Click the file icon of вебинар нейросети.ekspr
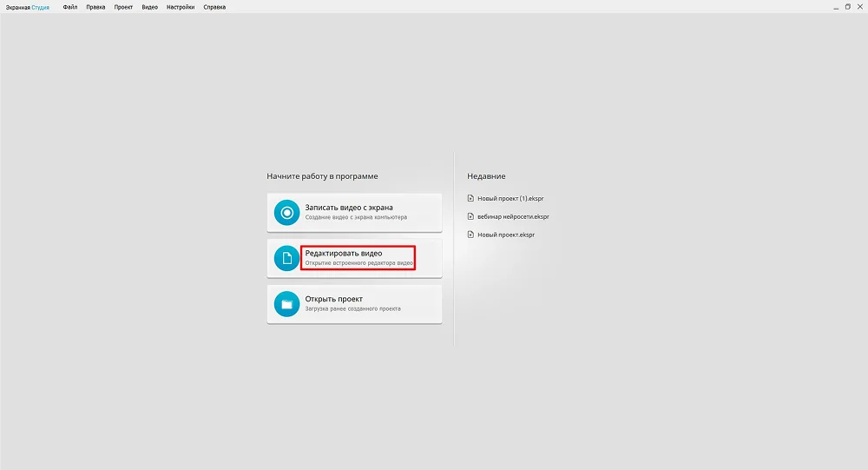 coord(470,216)
